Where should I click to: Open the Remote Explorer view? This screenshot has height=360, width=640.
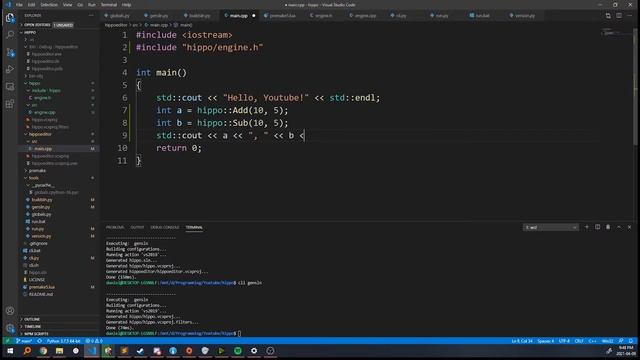coord(10,87)
